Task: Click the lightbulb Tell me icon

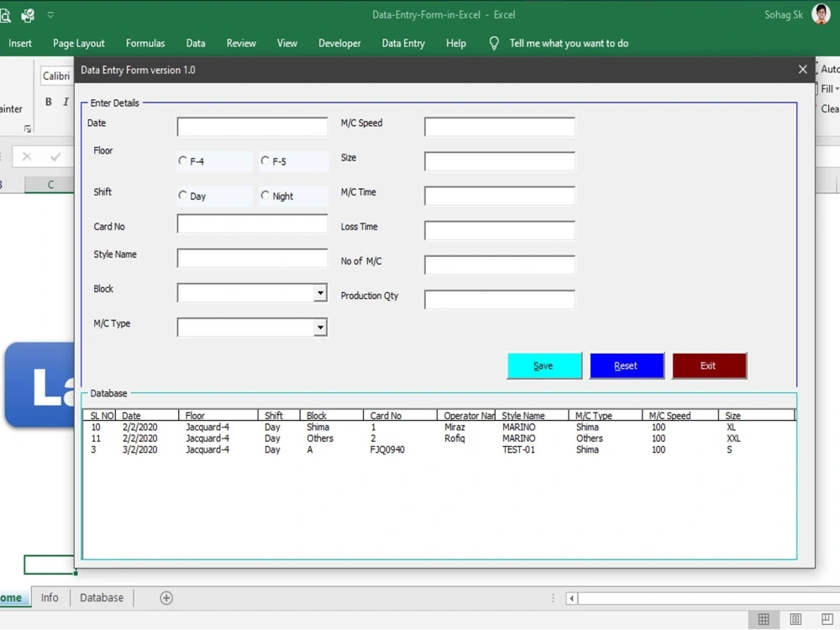Action: [494, 44]
